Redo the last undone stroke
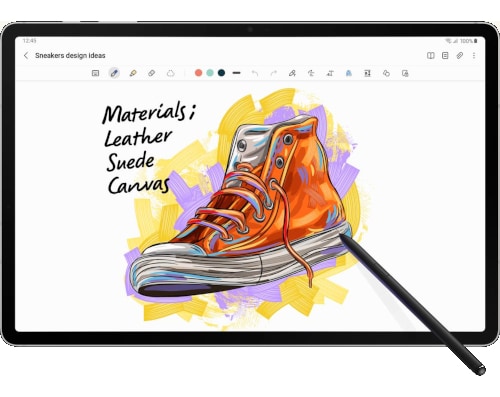 (x=274, y=73)
